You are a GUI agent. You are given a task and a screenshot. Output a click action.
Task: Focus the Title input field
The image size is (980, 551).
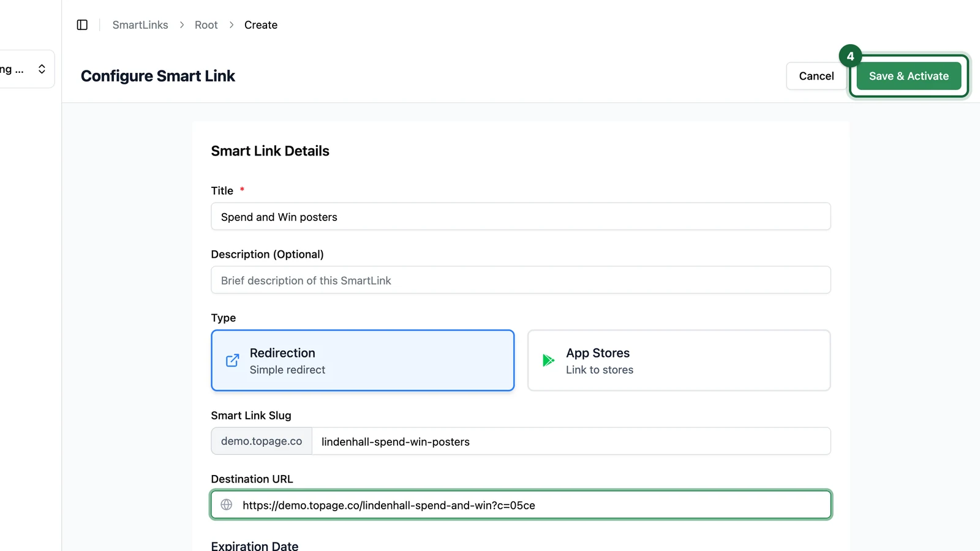(521, 217)
